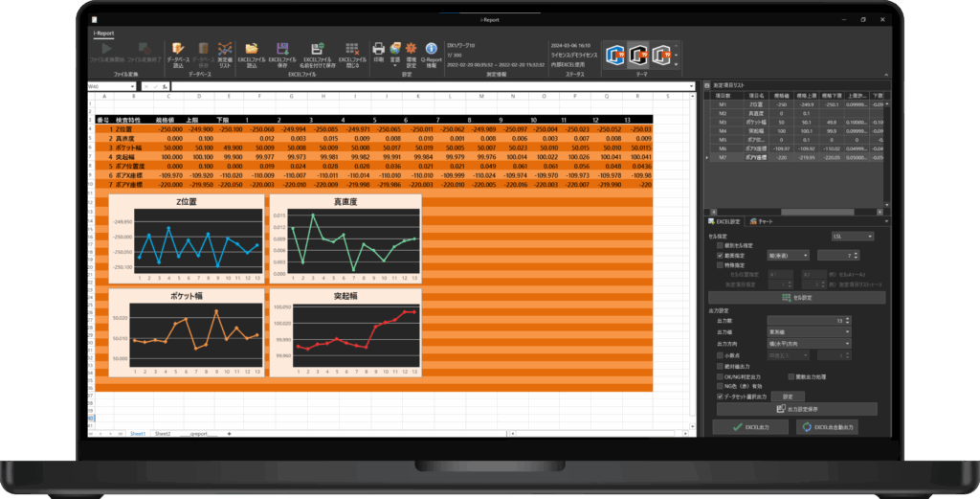Click the 印刷 printer icon
Screen dimensions: 980x499
pos(378,49)
